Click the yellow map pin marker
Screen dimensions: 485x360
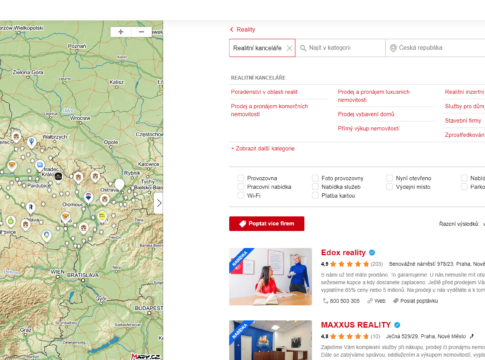pyautogui.click(x=102, y=217)
